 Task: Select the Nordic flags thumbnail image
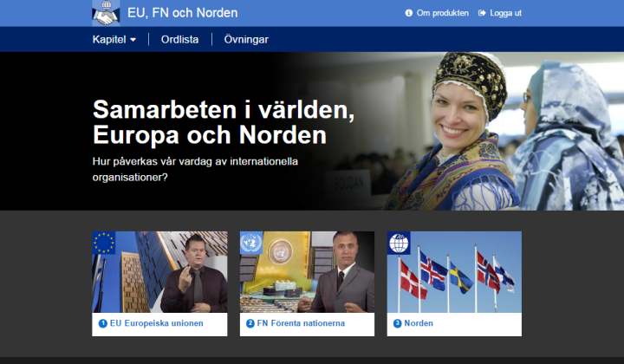tap(454, 272)
